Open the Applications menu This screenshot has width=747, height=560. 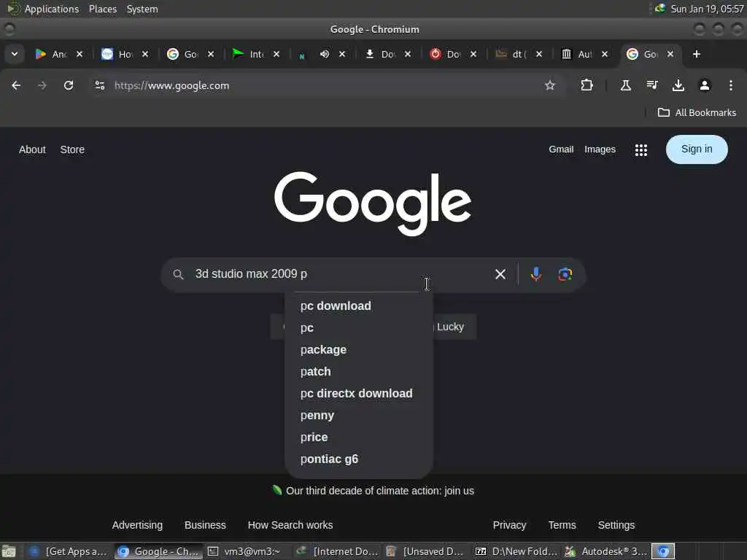[x=52, y=9]
